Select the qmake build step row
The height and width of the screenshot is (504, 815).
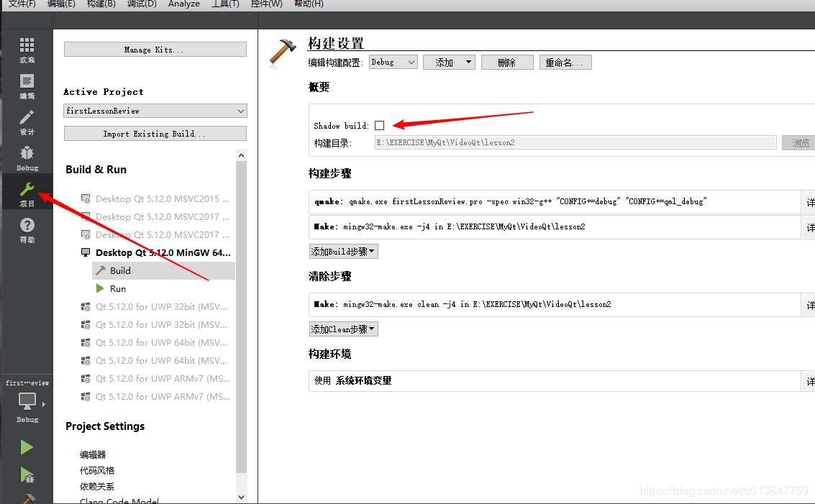pos(555,202)
